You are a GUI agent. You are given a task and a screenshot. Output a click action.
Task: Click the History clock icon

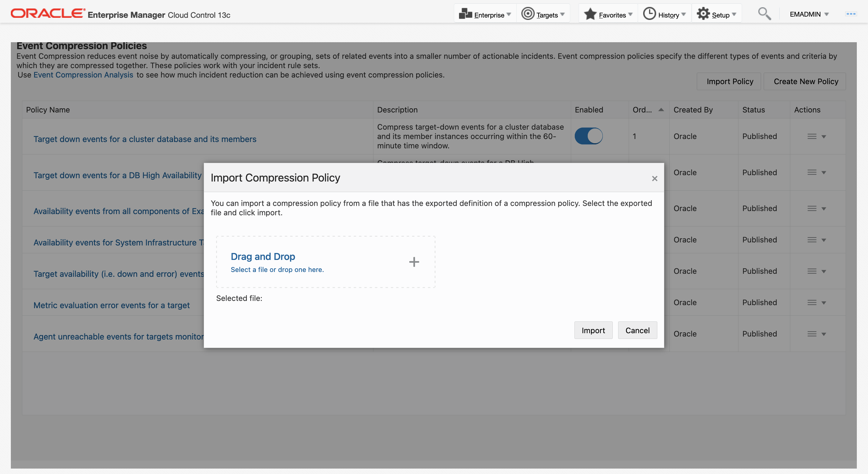click(649, 14)
